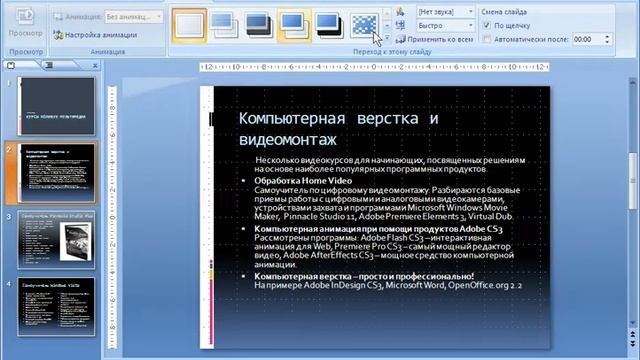Select slide 2 thumbnail

pos(56,173)
